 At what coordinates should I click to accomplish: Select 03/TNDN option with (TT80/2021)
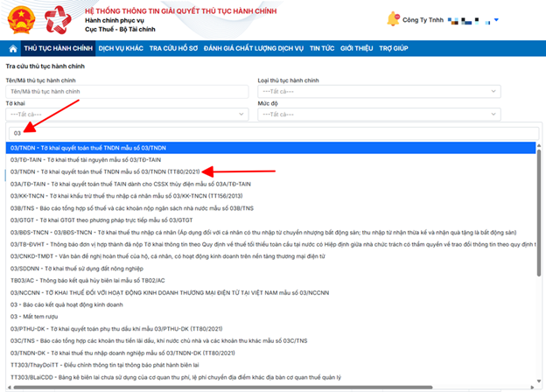pyautogui.click(x=118, y=172)
